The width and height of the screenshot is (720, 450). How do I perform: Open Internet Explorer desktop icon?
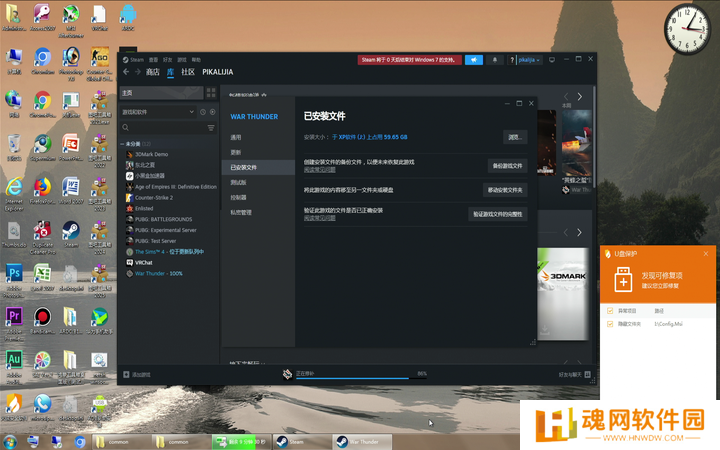14,194
